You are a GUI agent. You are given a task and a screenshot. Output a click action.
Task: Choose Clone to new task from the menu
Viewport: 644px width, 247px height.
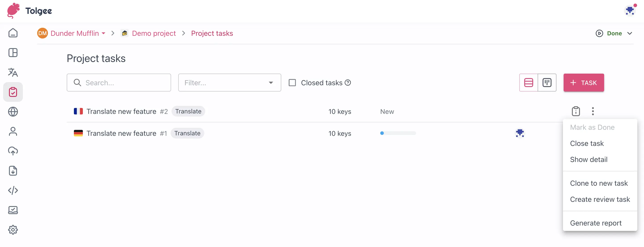point(599,183)
